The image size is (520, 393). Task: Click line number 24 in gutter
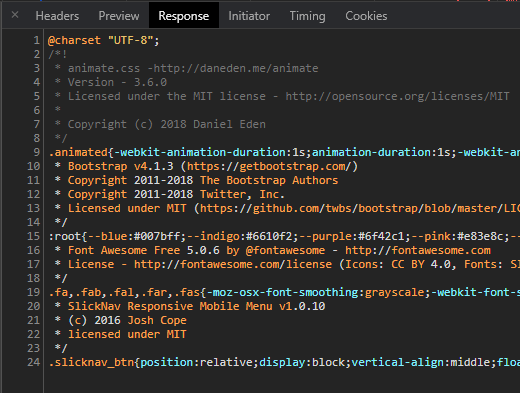coord(33,362)
